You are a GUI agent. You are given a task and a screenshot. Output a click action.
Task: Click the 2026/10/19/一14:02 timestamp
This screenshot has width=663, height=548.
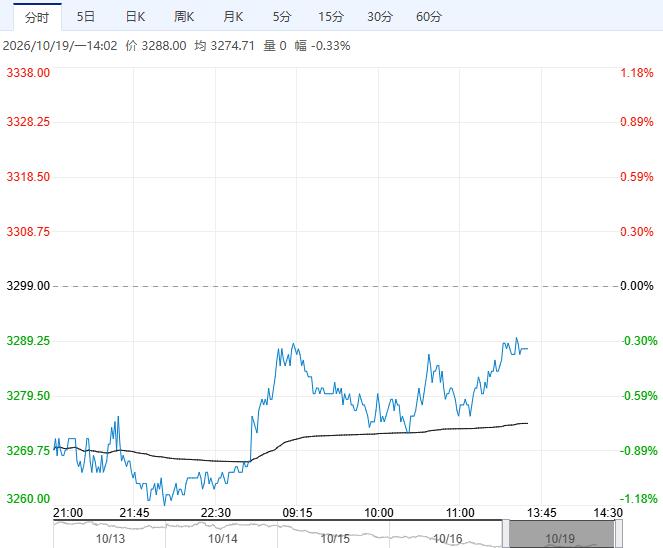point(60,46)
